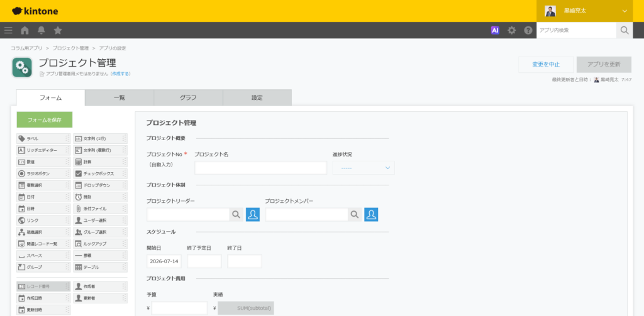Image resolution: width=644 pixels, height=316 pixels.
Task: Select the 計算 field in the palette
Action: coord(100,162)
